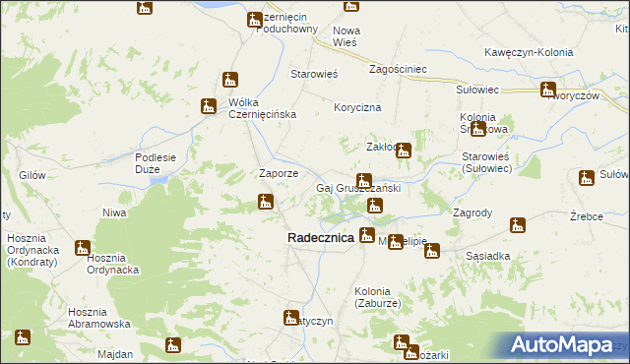Select the Źrebce village label

tap(587, 216)
